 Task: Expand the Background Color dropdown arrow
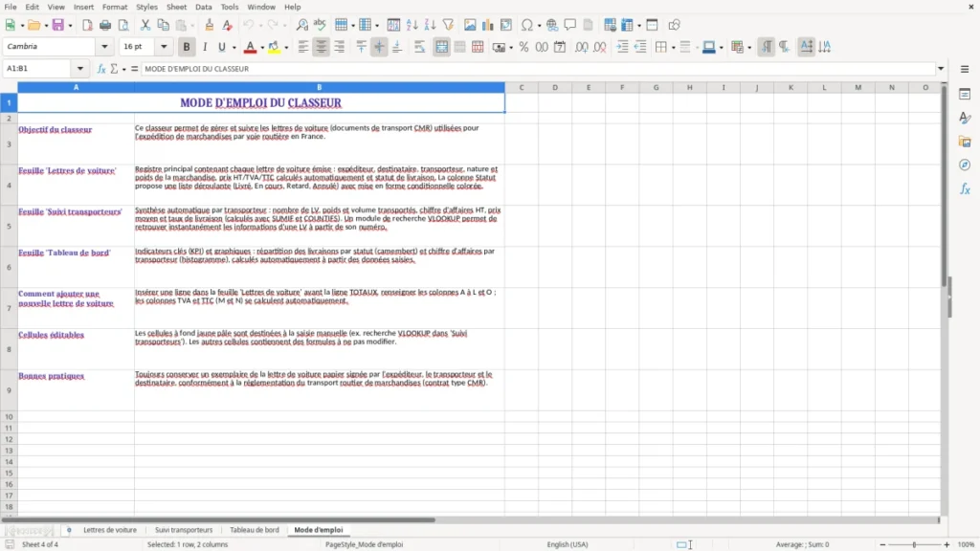(x=286, y=48)
